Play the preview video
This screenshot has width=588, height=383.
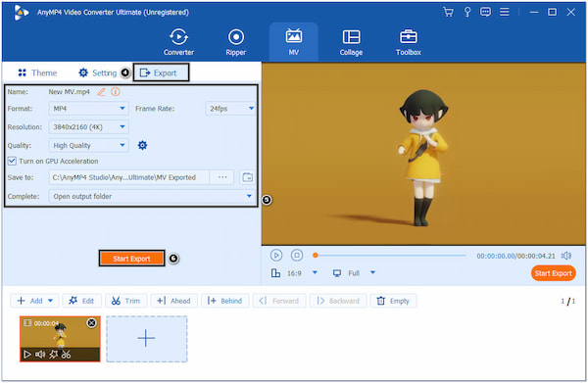[276, 256]
